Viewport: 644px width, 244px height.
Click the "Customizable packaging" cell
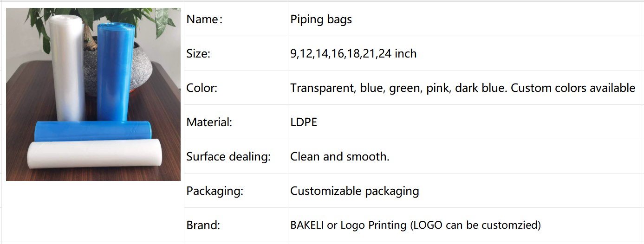point(355,191)
